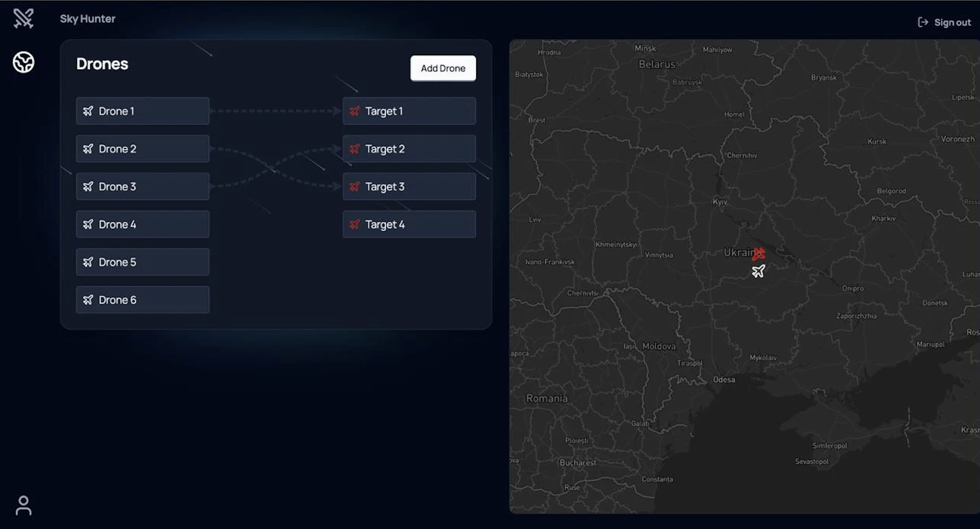The width and height of the screenshot is (980, 529).
Task: Open the globe map view in sidebar
Action: click(x=23, y=62)
